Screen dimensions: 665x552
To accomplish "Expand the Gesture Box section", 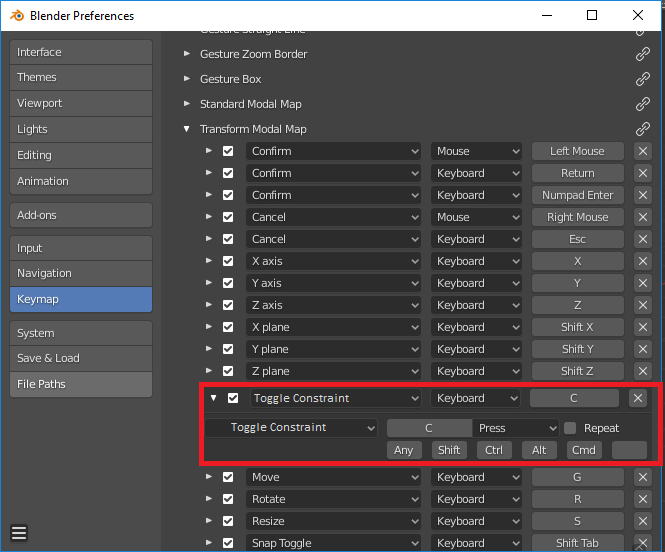I will tap(187, 78).
